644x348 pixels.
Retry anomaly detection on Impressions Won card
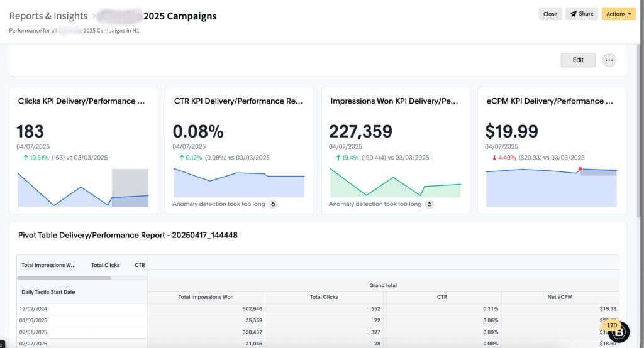[x=429, y=204]
